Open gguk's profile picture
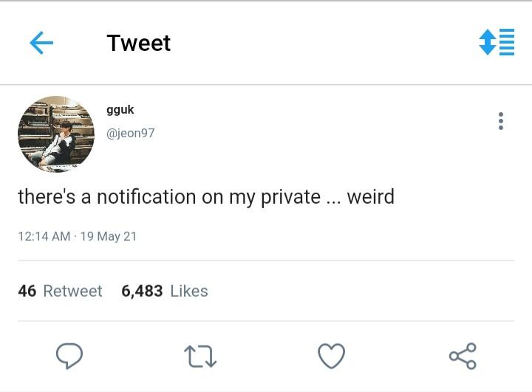The image size is (532, 392). 56,134
